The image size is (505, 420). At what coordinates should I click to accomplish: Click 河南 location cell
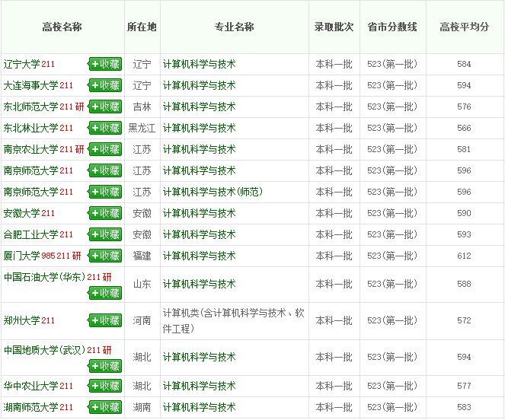tap(142, 320)
